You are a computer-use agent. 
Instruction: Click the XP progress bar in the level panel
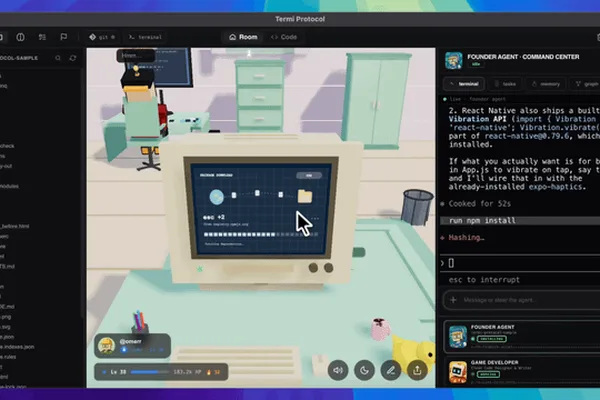tap(150, 372)
